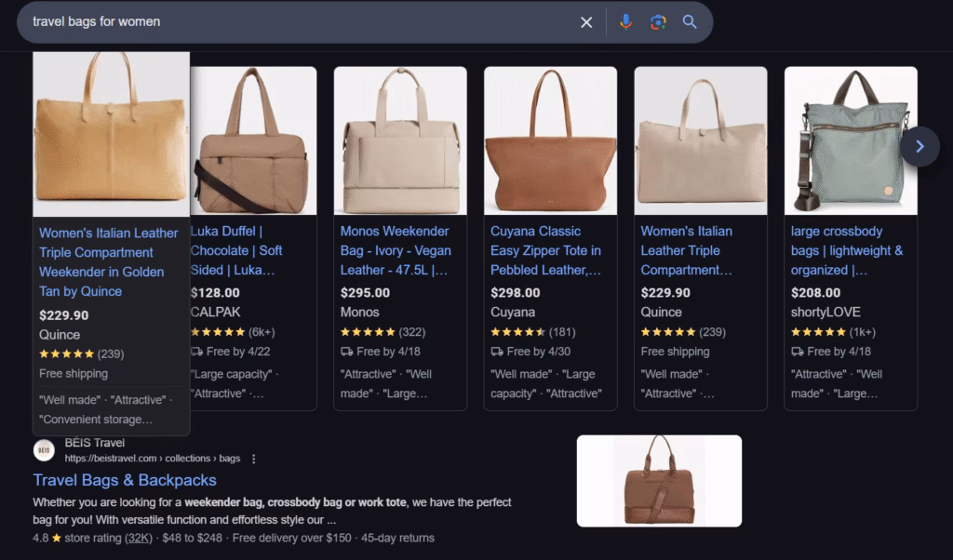Open Monos Weekender Bag Ivory listing
The height and width of the screenshot is (560, 953).
[395, 250]
